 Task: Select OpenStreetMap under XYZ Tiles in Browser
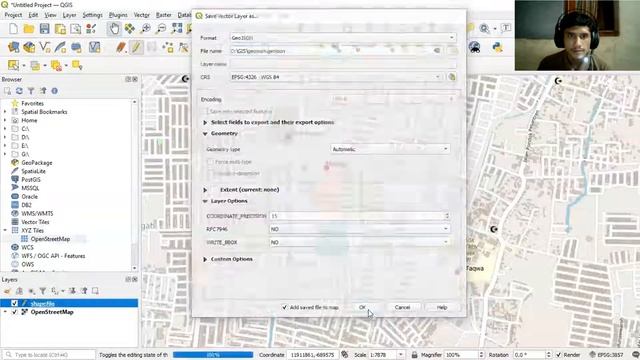[50, 239]
